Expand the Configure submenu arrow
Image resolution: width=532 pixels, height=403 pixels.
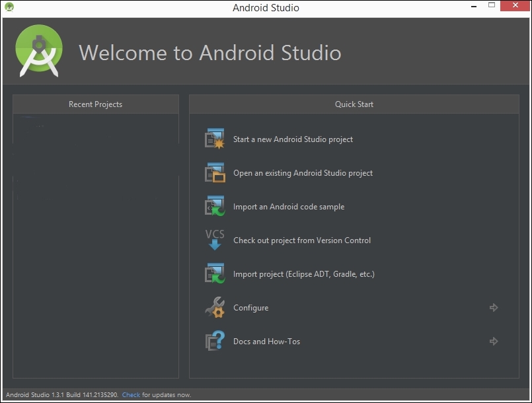coord(494,308)
